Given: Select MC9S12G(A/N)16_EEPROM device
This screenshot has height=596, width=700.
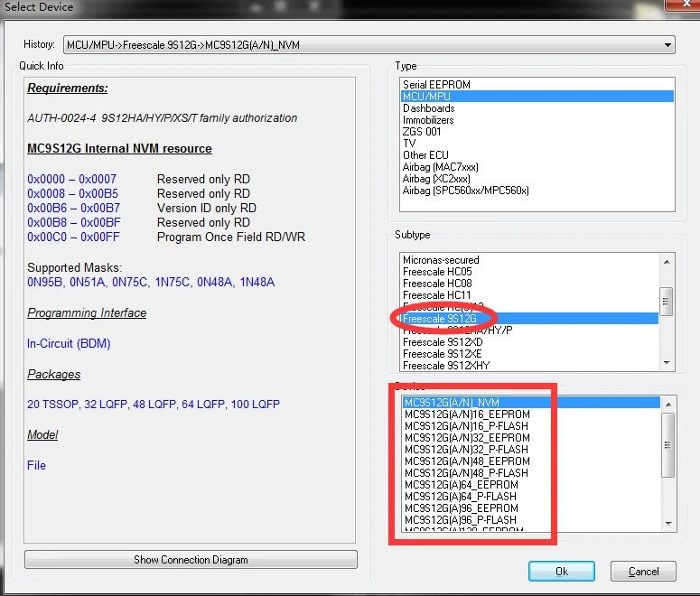Looking at the screenshot, I should coord(531,414).
